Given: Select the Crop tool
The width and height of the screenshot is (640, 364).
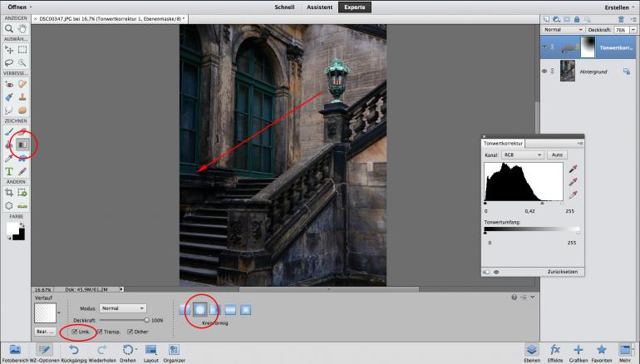Looking at the screenshot, I should [x=9, y=192].
